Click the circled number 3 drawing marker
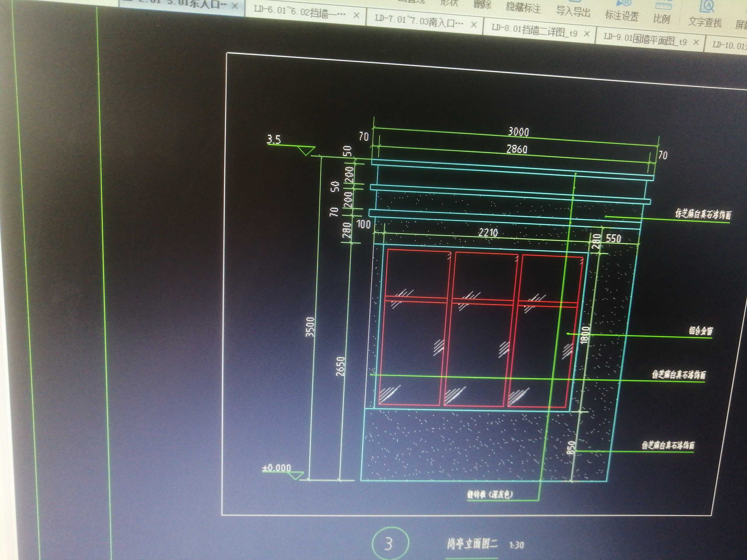The image size is (747, 560). (x=390, y=543)
